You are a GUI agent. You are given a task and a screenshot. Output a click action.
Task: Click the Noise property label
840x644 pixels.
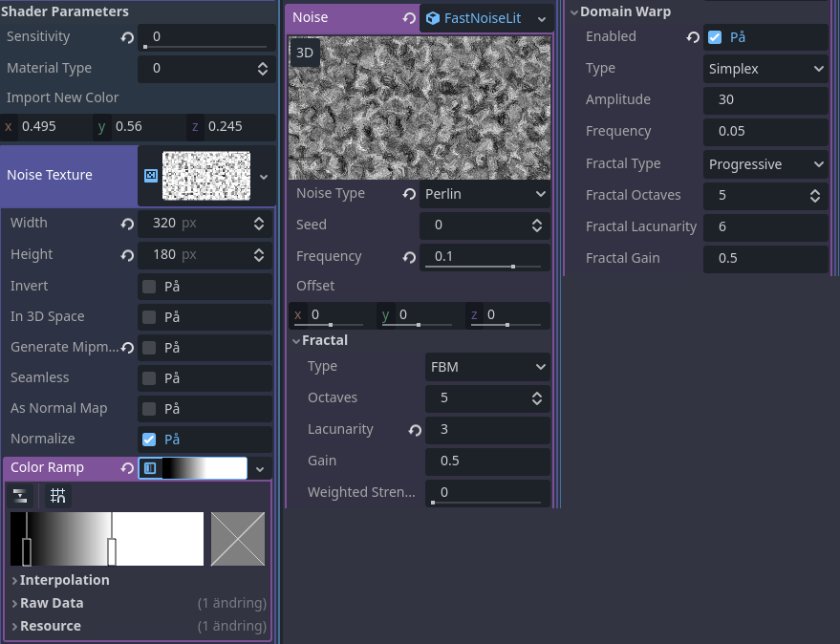click(x=311, y=18)
